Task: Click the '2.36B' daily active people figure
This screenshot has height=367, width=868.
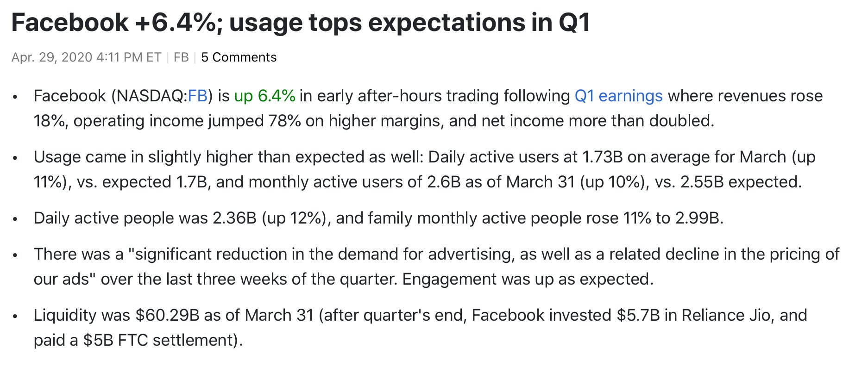Action: pos(234,218)
